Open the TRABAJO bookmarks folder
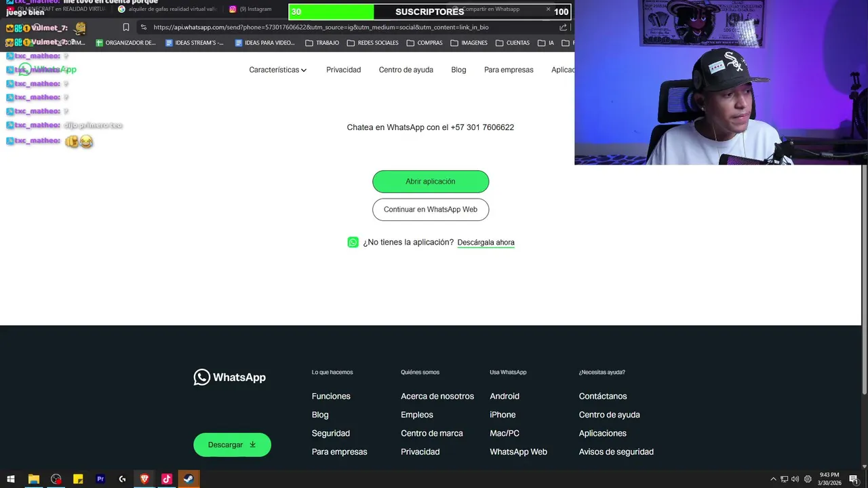This screenshot has height=488, width=868. [322, 43]
